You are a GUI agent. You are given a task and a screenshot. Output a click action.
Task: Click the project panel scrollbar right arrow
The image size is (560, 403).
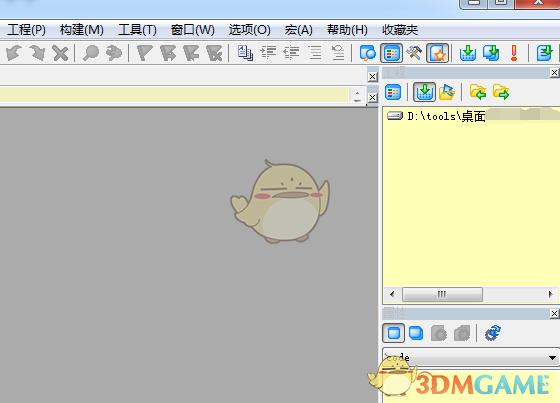pyautogui.click(x=550, y=294)
